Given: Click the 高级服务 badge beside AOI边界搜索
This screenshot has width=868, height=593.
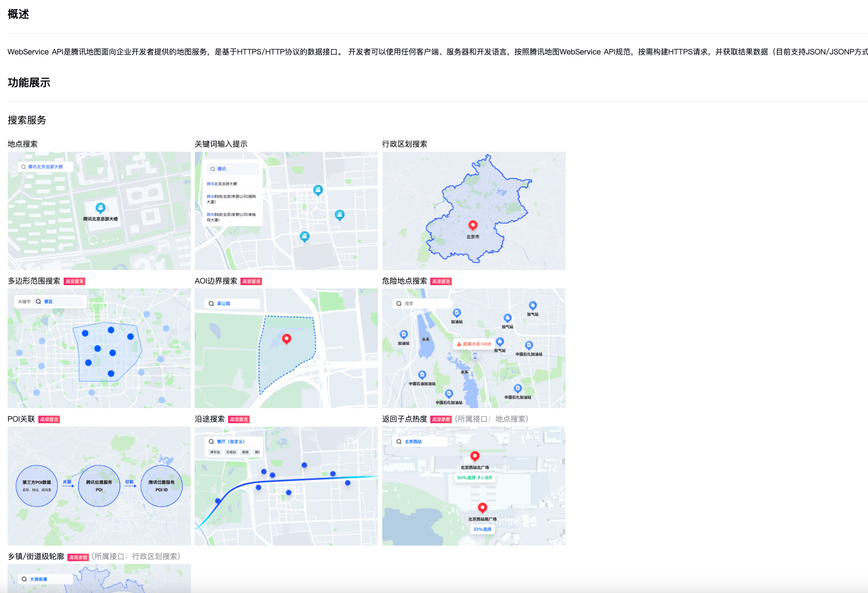Looking at the screenshot, I should click(x=251, y=281).
